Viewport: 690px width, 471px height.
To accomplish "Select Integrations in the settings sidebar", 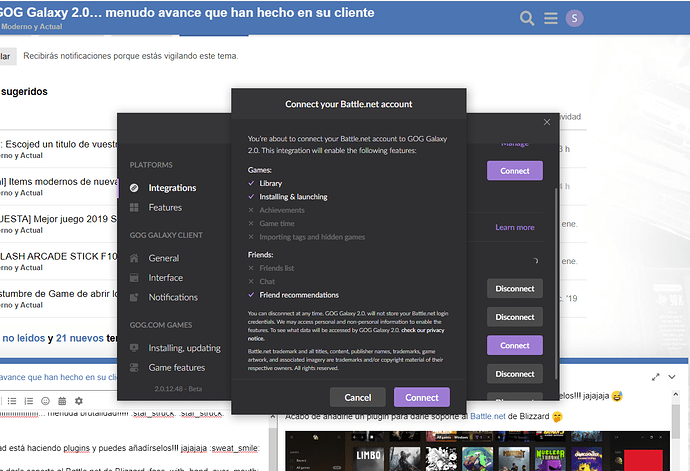I will point(172,188).
